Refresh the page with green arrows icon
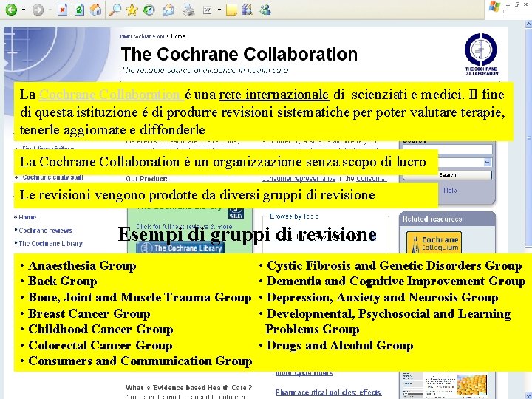This screenshot has width=532, height=399. 79,10
